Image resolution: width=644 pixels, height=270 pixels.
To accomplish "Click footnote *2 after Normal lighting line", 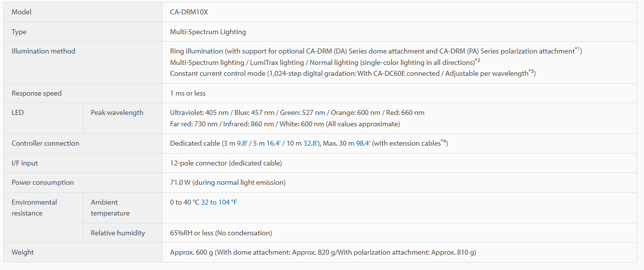I will pyautogui.click(x=478, y=60).
